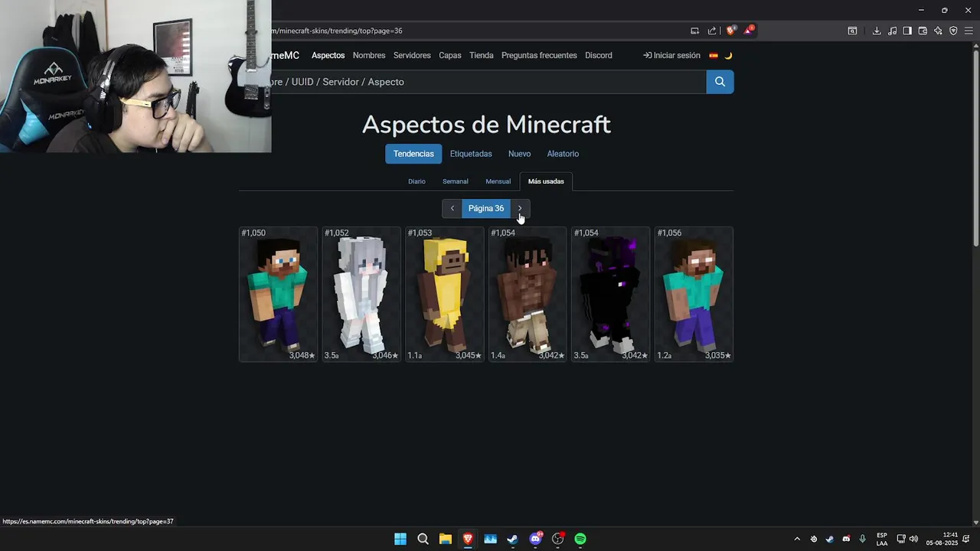Image resolution: width=980 pixels, height=551 pixels.
Task: Open Discord from the taskbar
Action: [x=535, y=539]
